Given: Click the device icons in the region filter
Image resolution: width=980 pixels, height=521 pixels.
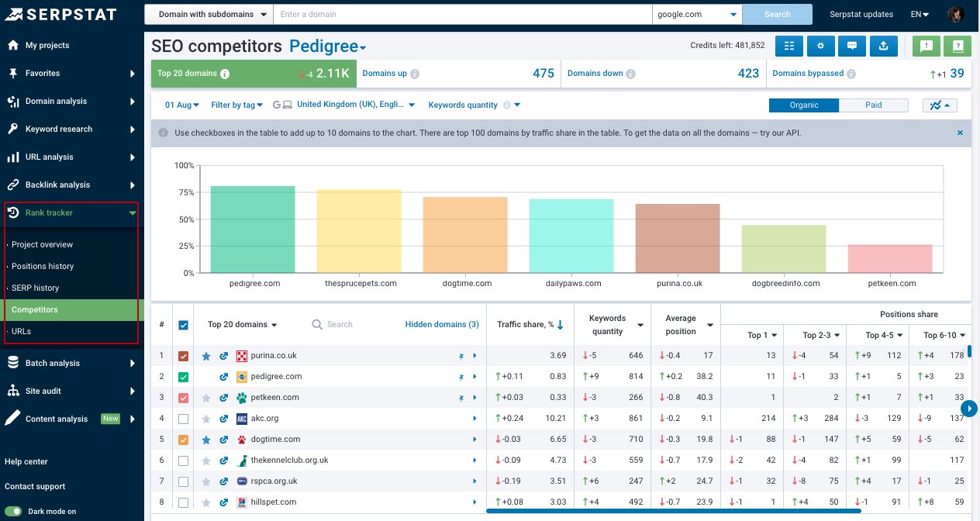Looking at the screenshot, I should (x=282, y=105).
